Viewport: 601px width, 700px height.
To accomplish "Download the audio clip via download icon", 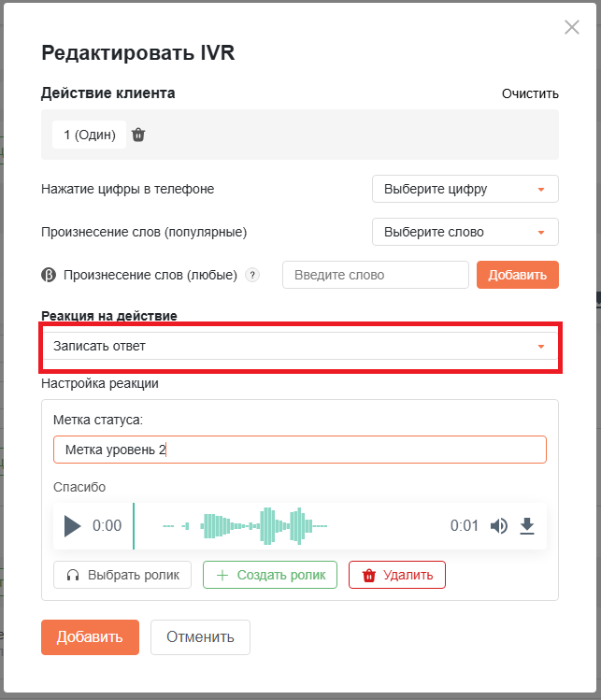I will pyautogui.click(x=527, y=526).
